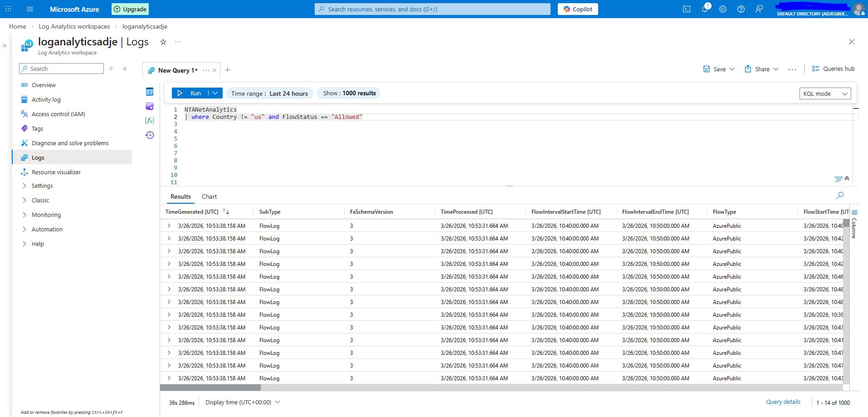
Task: Run the query
Action: click(190, 93)
